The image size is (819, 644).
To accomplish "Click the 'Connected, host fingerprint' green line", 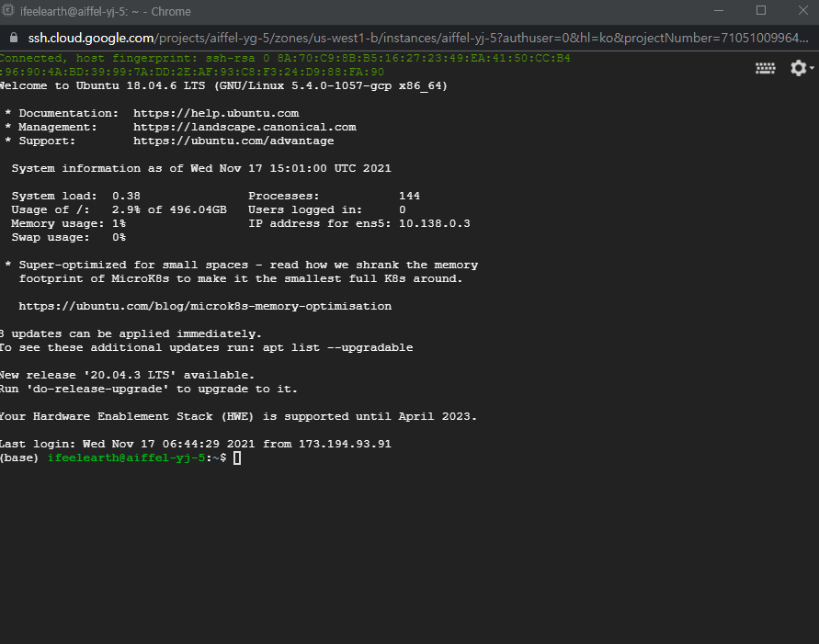I will (x=285, y=58).
